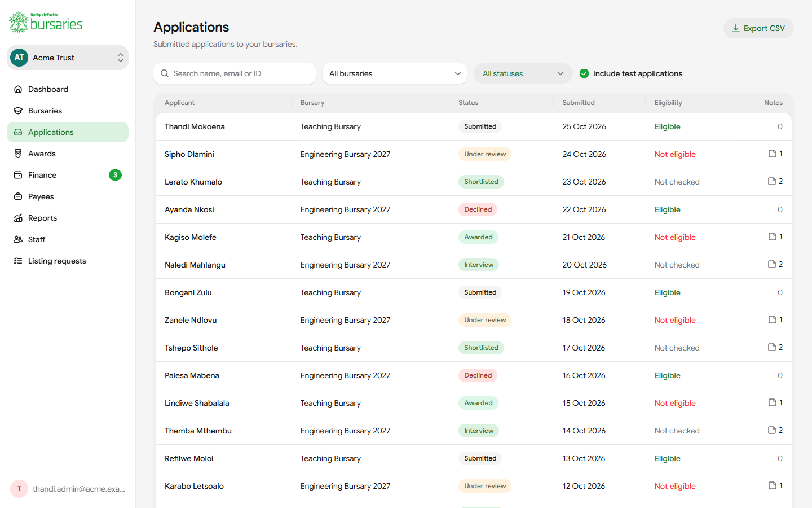Screen dimensions: 812x508
Task: Open the note icon on Lindiwe Shabalala's row
Action: pyautogui.click(x=773, y=402)
